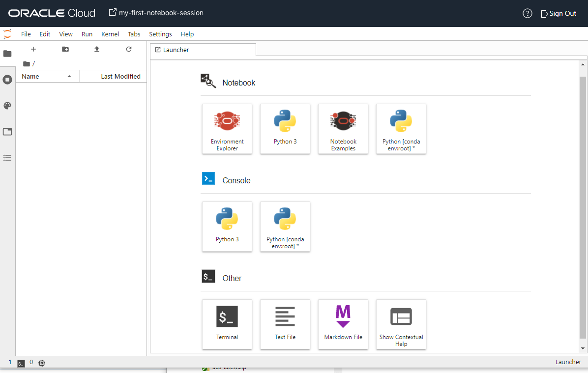Click the launcher scrollbar up arrow
This screenshot has height=373, width=588.
click(x=583, y=64)
